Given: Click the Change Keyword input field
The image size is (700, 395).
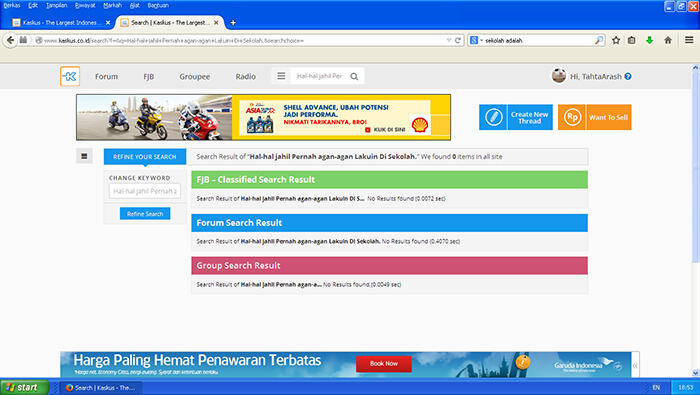Looking at the screenshot, I should point(145,191).
